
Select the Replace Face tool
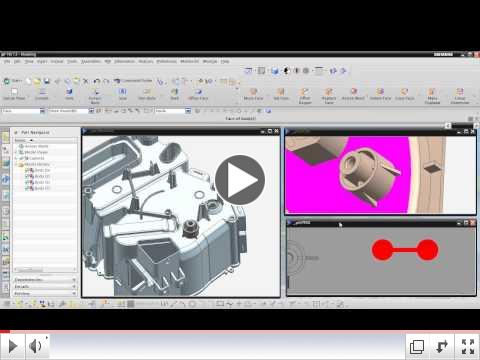[329, 96]
